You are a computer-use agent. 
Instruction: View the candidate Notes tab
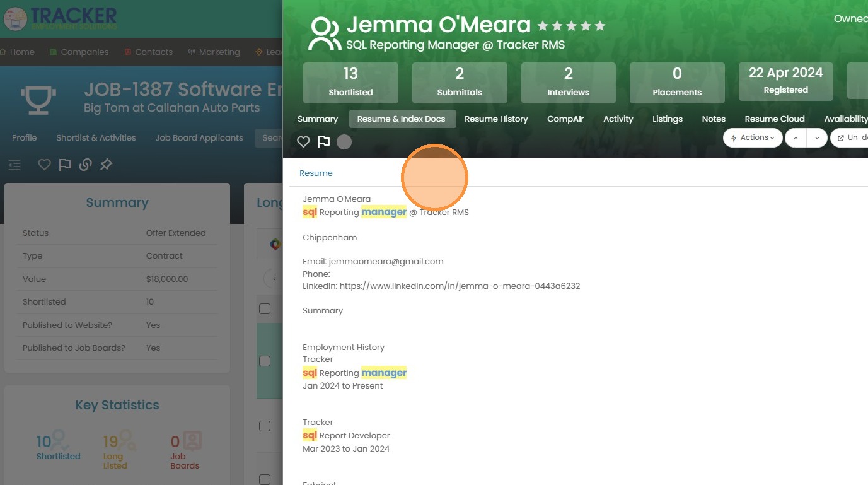click(714, 119)
